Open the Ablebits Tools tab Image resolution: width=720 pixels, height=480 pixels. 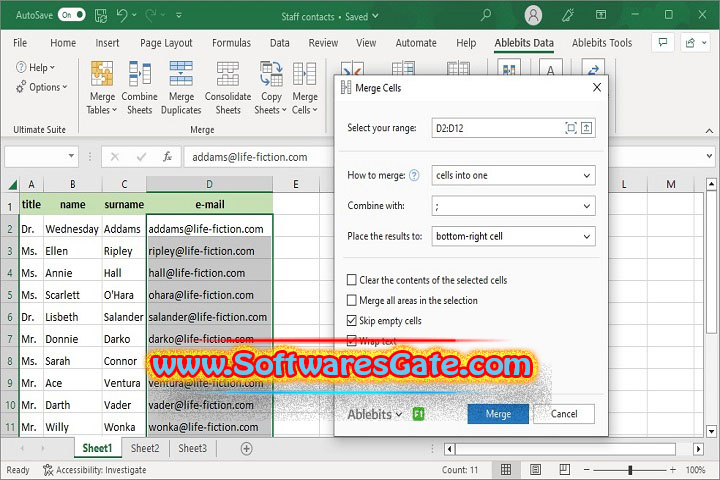pyautogui.click(x=602, y=43)
